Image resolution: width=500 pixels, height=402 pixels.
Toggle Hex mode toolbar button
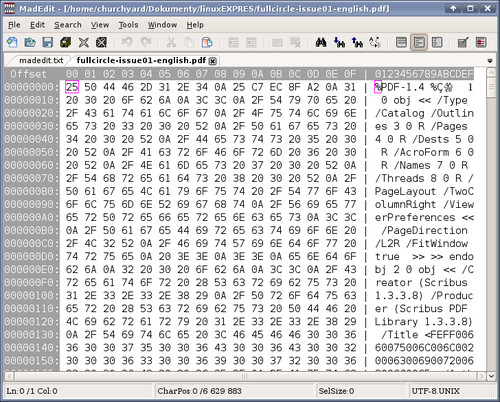click(437, 42)
